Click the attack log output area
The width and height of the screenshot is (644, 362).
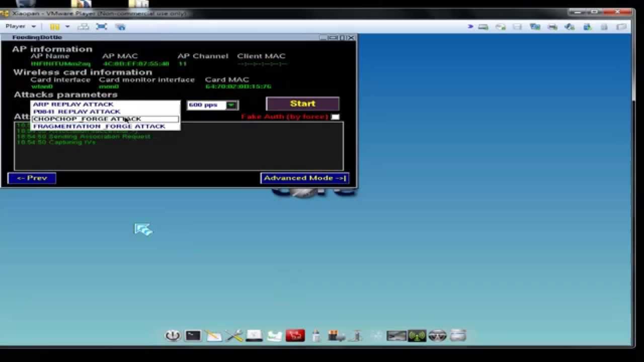pyautogui.click(x=179, y=146)
